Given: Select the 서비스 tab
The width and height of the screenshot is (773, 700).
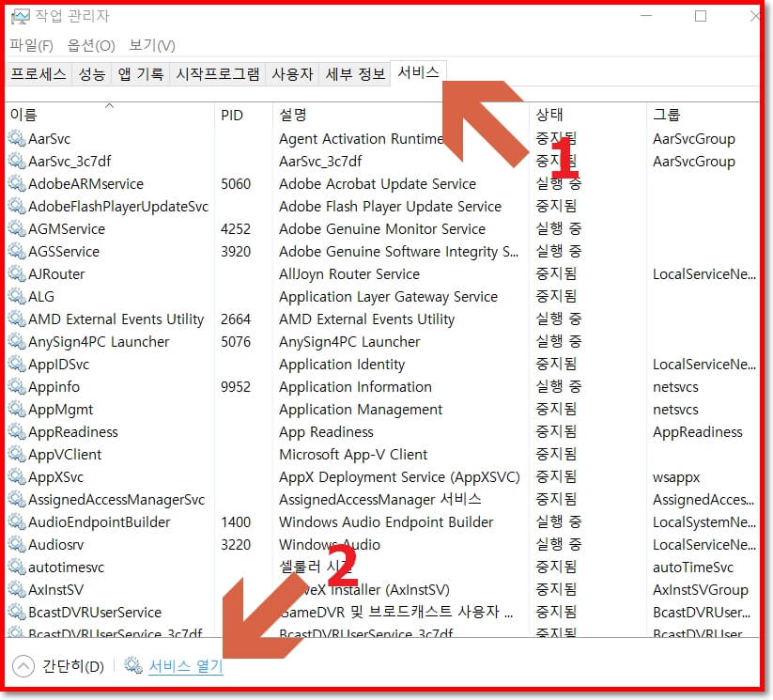Looking at the screenshot, I should click(419, 72).
